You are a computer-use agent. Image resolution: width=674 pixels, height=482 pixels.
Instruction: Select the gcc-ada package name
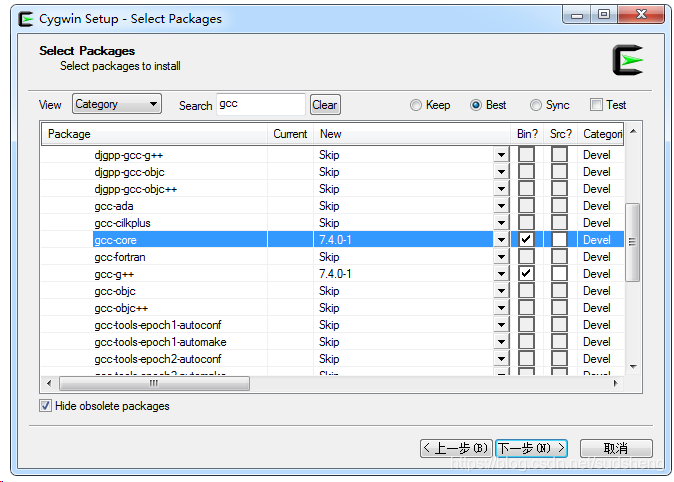pyautogui.click(x=114, y=206)
